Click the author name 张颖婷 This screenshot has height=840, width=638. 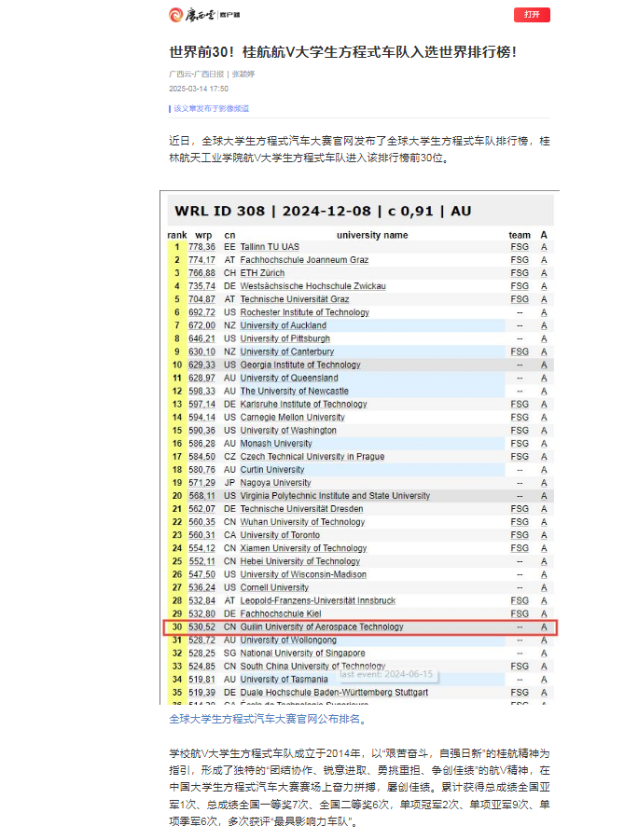(243, 74)
